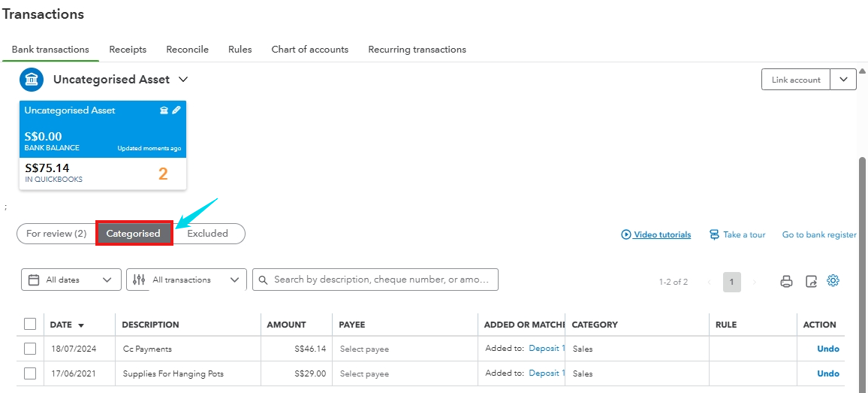This screenshot has height=393, width=868.
Task: Click the DESCRIPTION column header
Action: point(151,325)
